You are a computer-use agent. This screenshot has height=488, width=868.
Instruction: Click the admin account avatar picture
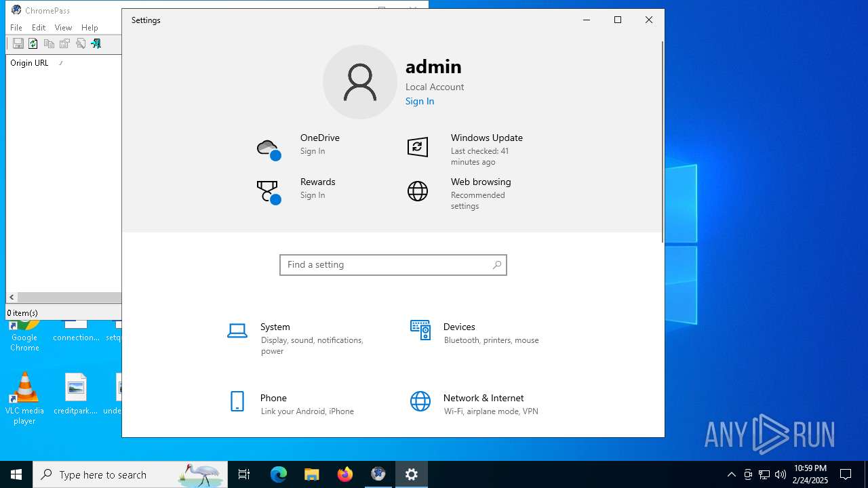360,82
